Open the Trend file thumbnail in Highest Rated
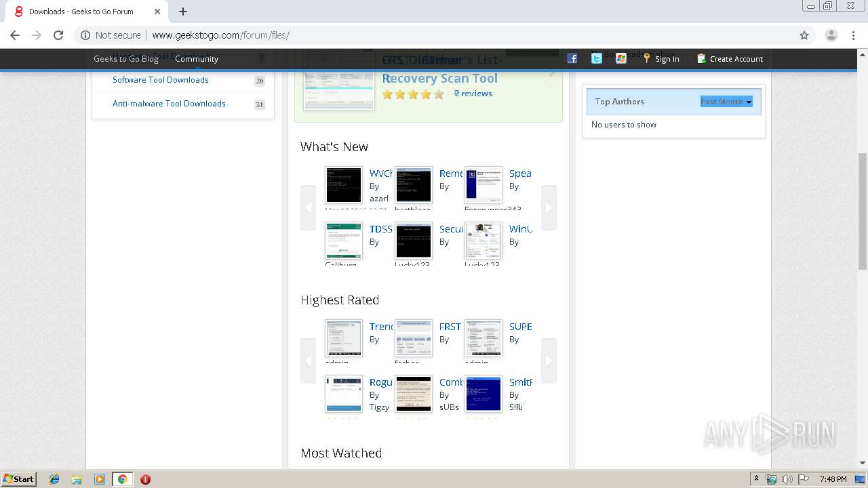Viewport: 868px width, 488px height. click(x=344, y=338)
